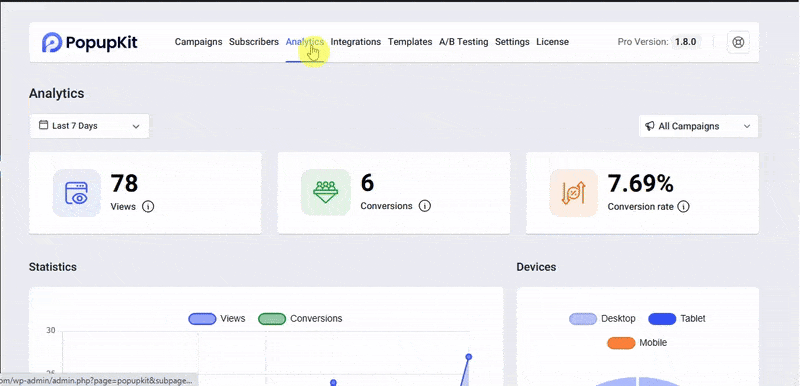Click the last data point on Statistics chart
The width and height of the screenshot is (800, 386).
[x=468, y=357]
